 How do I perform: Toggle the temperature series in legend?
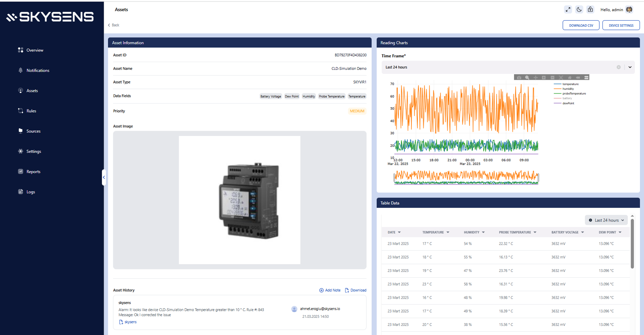click(x=566, y=84)
